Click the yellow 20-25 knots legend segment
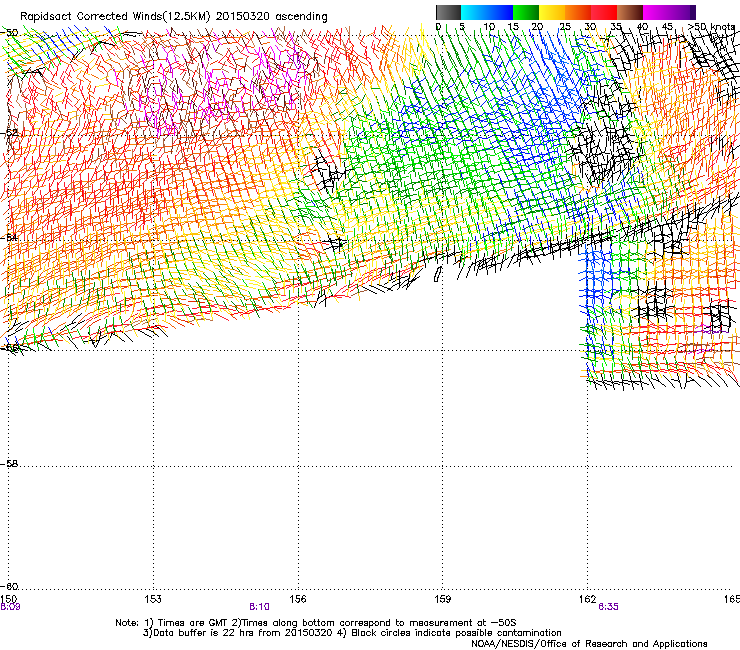The width and height of the screenshot is (740, 650). (552, 12)
